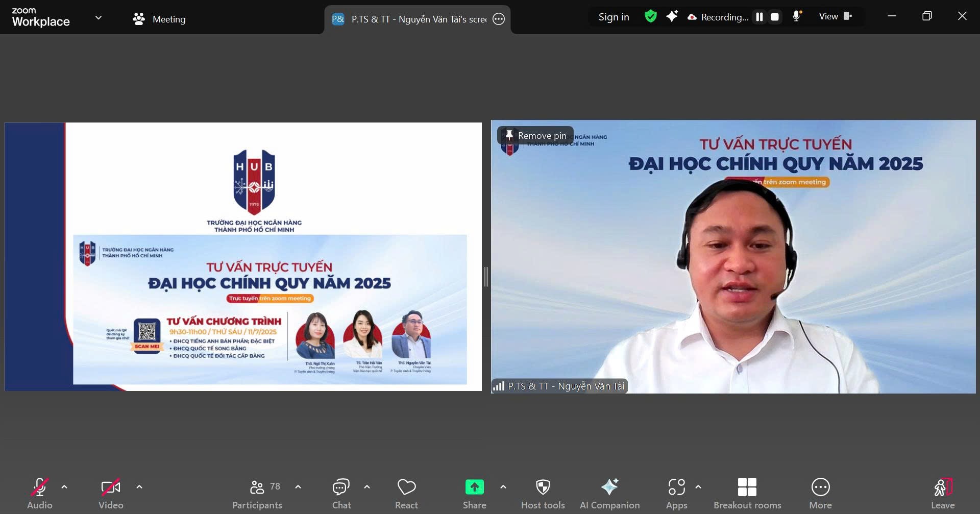Screen dimensions: 980x514
Task: Expand the Share options arrow
Action: point(503,487)
